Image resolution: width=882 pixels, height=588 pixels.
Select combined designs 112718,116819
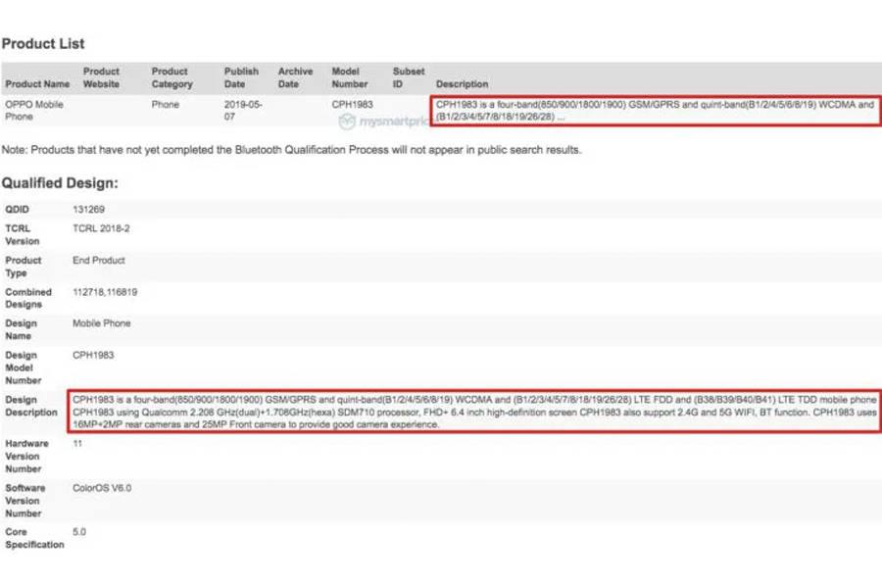pyautogui.click(x=105, y=292)
